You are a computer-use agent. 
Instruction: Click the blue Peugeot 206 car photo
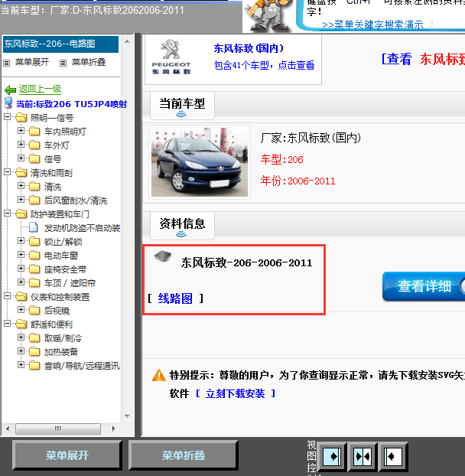click(200, 162)
